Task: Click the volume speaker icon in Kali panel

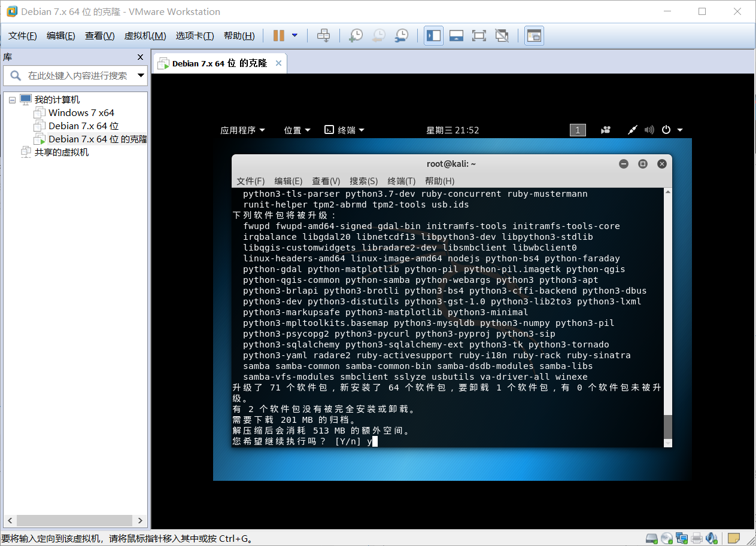Action: 649,130
